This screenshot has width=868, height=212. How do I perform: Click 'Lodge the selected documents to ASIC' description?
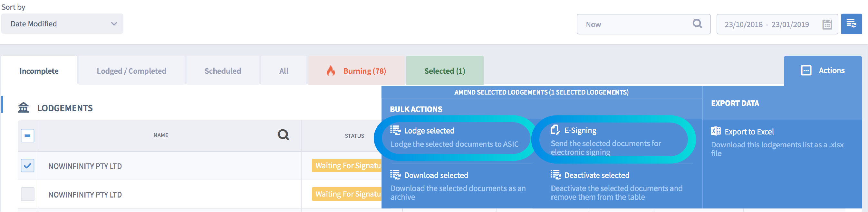pos(454,144)
